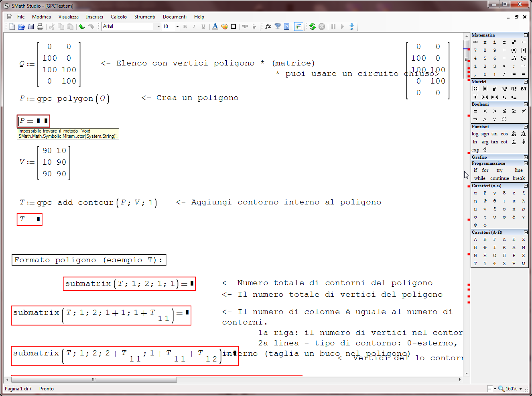Toggle bold formatting
532x396 pixels.
(x=184, y=27)
